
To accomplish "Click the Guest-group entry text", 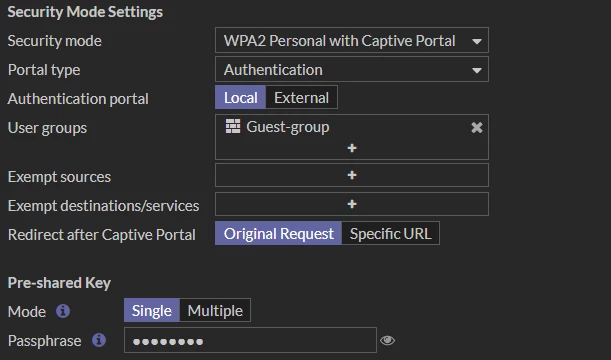I will (x=288, y=127).
